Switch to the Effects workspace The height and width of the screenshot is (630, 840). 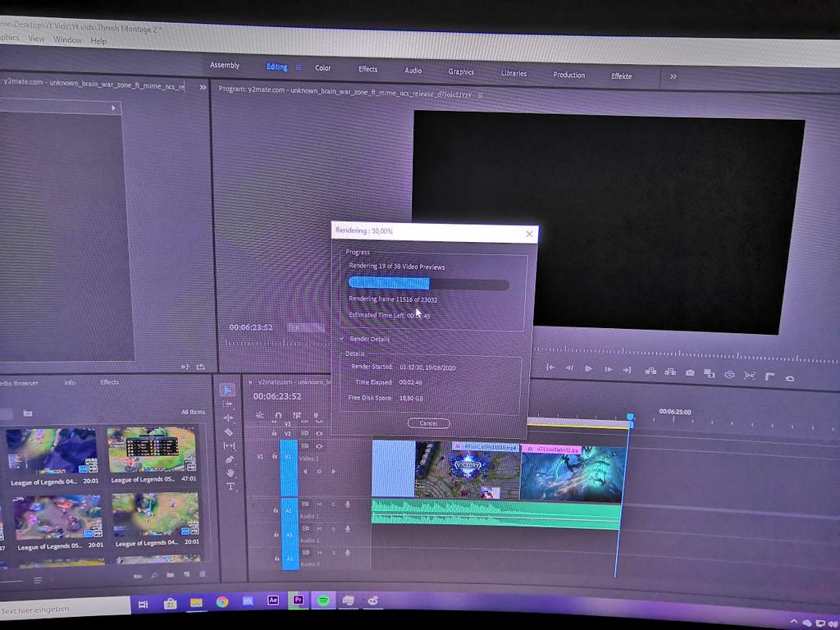point(367,69)
